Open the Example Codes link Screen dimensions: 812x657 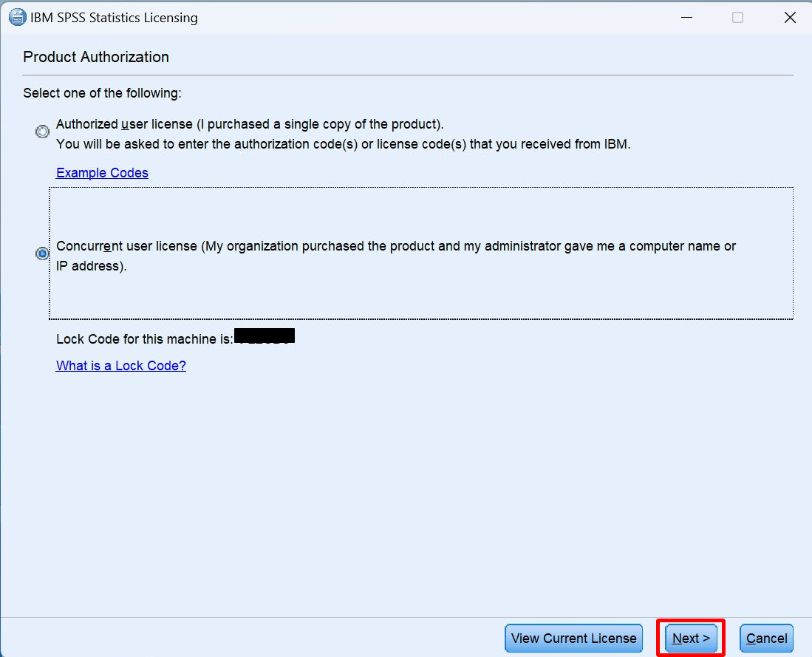(102, 172)
